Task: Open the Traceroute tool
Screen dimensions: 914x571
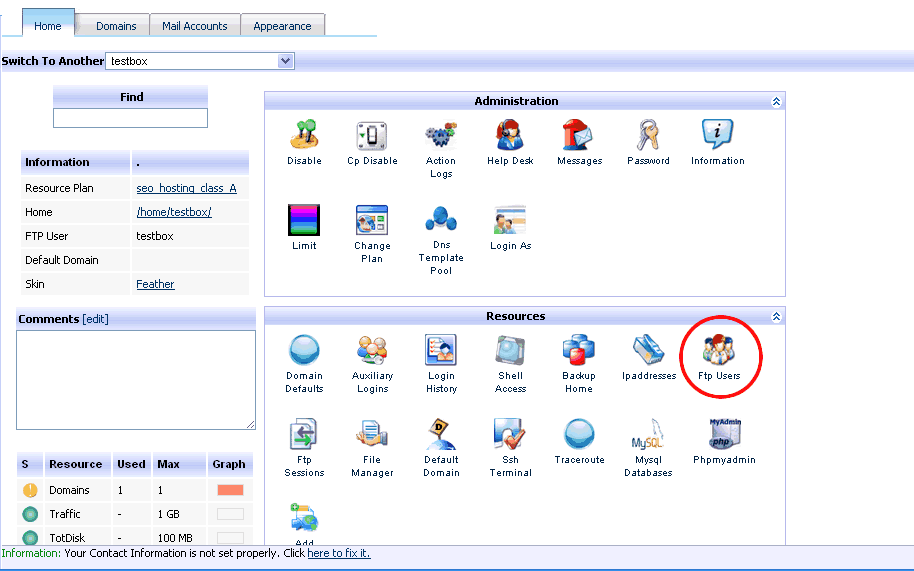Action: [x=579, y=434]
